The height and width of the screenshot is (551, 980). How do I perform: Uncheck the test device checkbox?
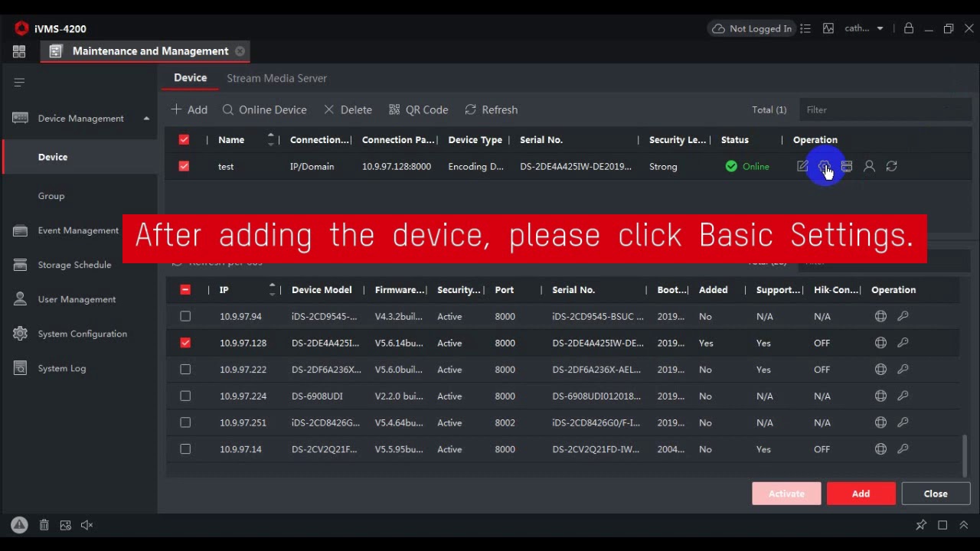pyautogui.click(x=184, y=166)
